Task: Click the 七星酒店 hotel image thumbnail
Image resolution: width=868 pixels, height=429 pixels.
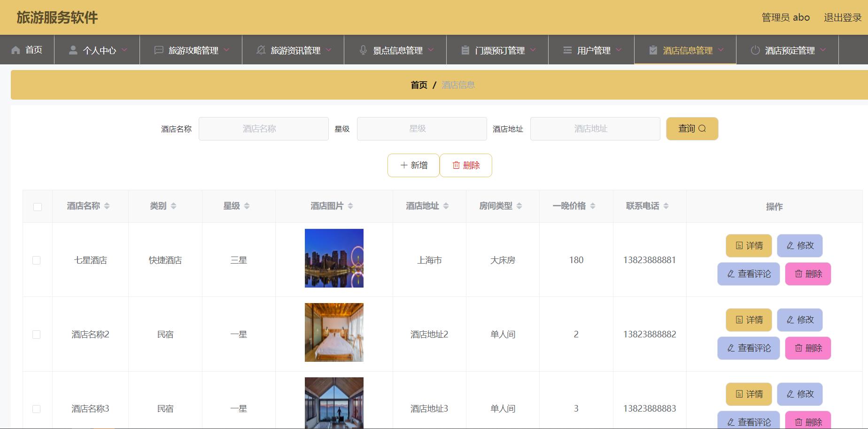Action: click(x=333, y=258)
